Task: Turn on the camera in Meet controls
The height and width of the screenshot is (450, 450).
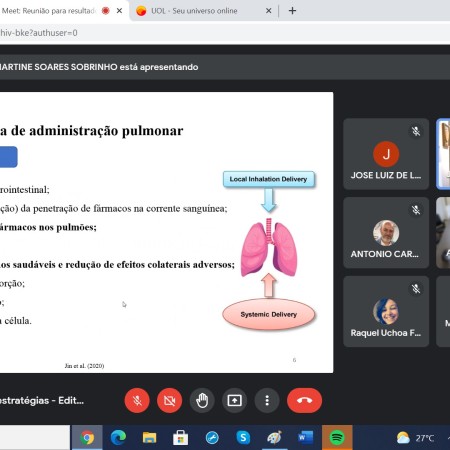Action: (169, 400)
